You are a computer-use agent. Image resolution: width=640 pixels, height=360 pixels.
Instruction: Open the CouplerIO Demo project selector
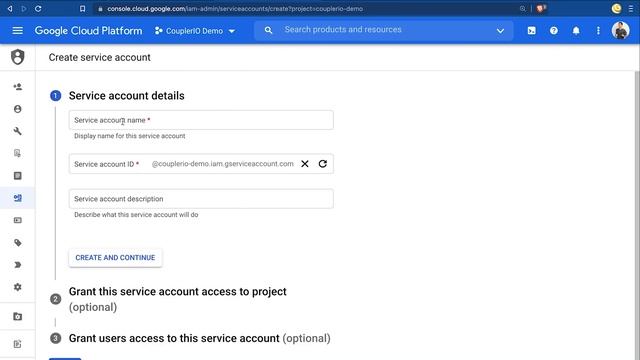(195, 31)
